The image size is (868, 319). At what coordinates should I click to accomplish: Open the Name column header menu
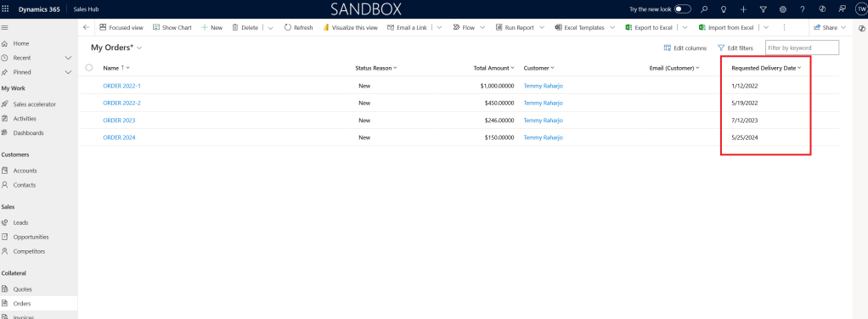coord(116,68)
